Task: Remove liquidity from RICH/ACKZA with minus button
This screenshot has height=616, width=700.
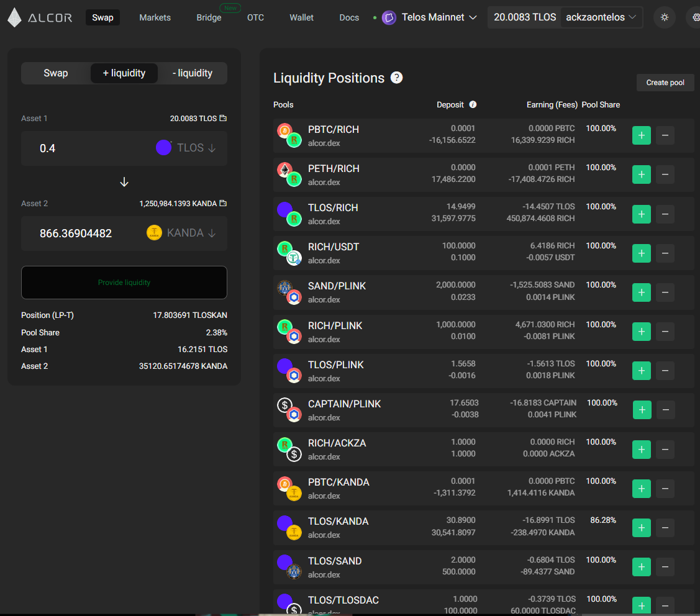Action: pos(665,449)
